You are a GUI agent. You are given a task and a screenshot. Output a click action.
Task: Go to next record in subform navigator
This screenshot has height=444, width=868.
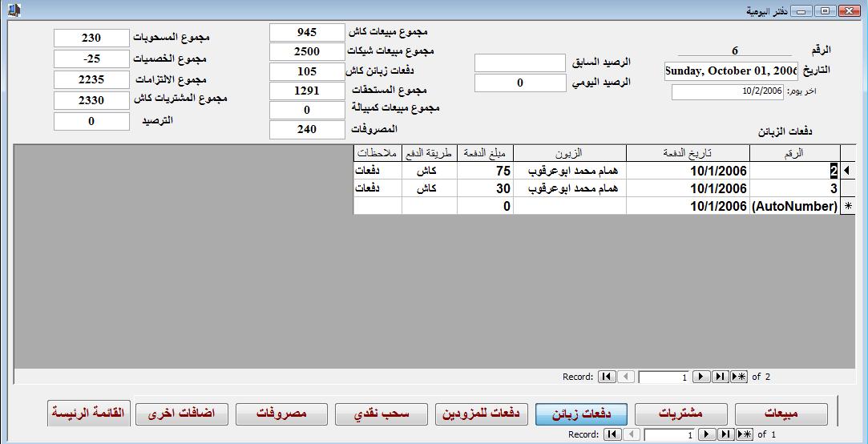tap(700, 377)
